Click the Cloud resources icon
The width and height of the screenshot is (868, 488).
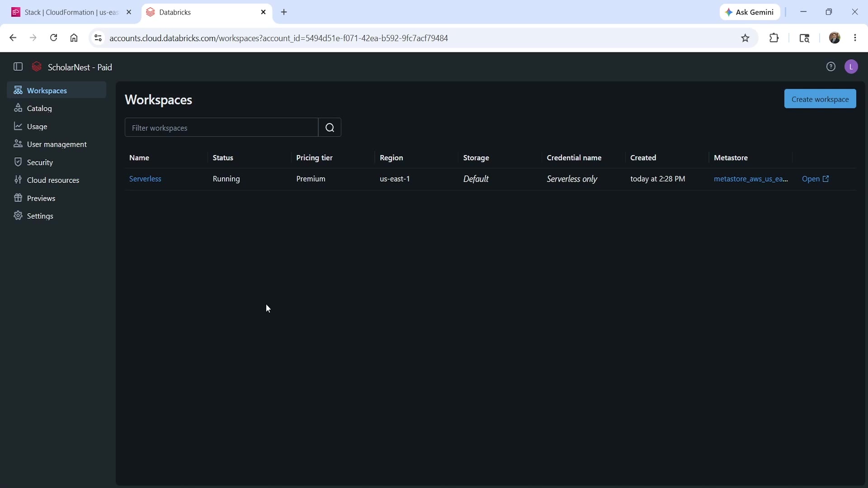(x=18, y=180)
